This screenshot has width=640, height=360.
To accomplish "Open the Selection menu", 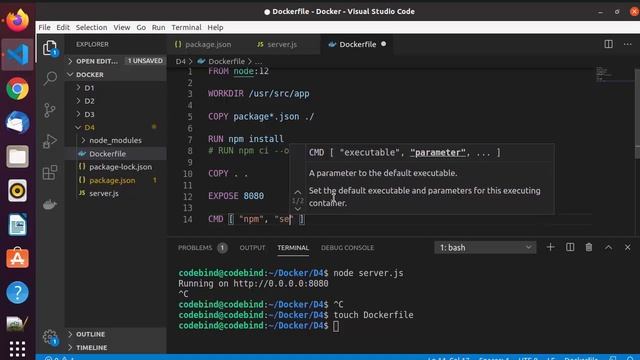I will [x=91, y=27].
